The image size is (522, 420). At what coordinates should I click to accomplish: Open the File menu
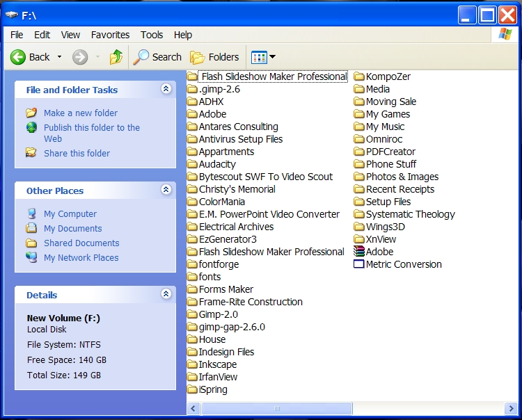(x=17, y=35)
